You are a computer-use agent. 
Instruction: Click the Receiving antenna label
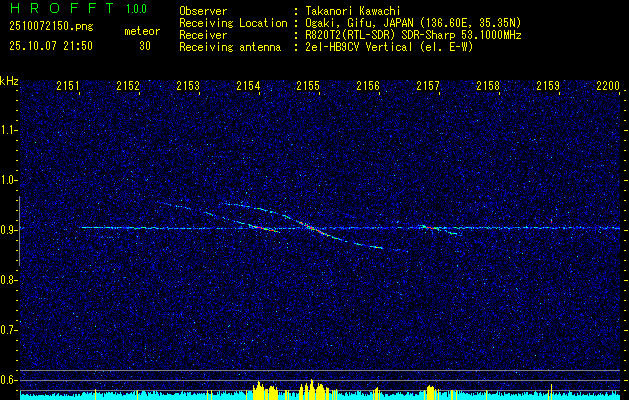click(x=230, y=47)
